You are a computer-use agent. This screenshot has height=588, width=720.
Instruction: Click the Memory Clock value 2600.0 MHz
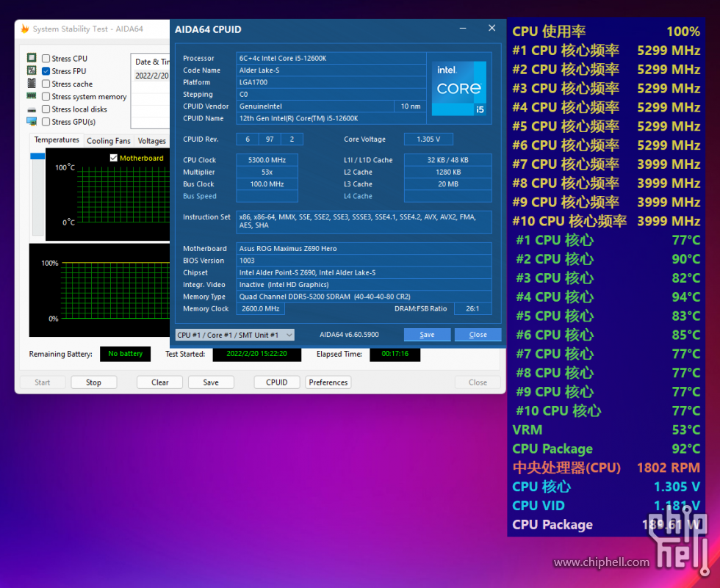tap(260, 308)
